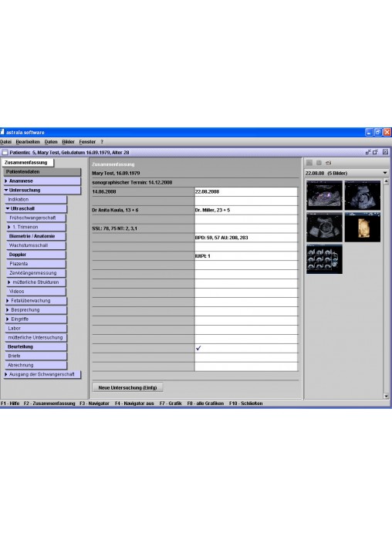Select the Zusammenfassung tab
The height and width of the screenshot is (537, 392).
tap(28, 162)
